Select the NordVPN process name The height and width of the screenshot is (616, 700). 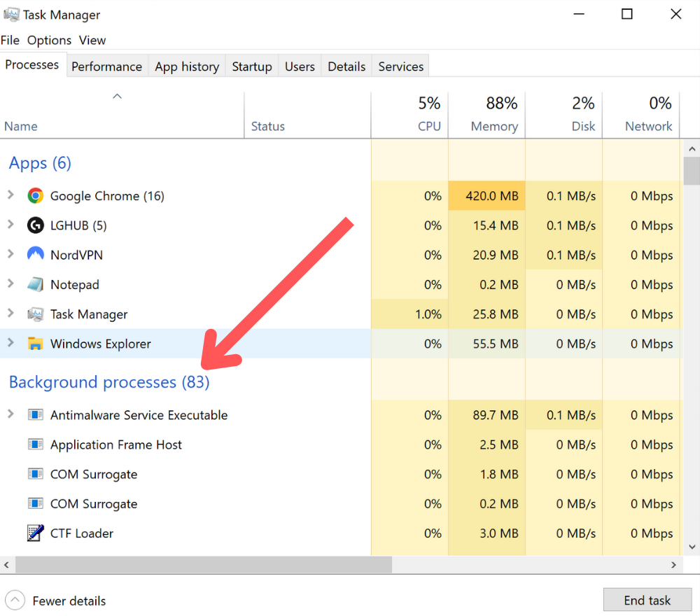click(x=76, y=255)
